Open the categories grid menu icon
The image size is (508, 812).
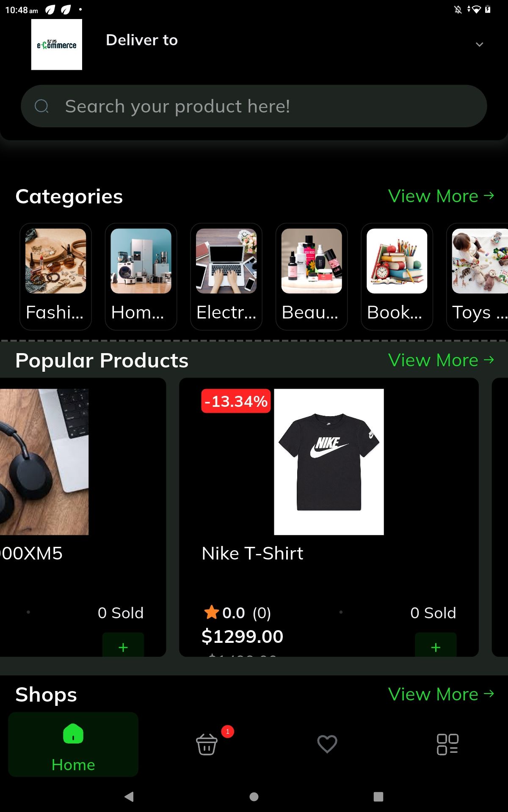pos(447,744)
